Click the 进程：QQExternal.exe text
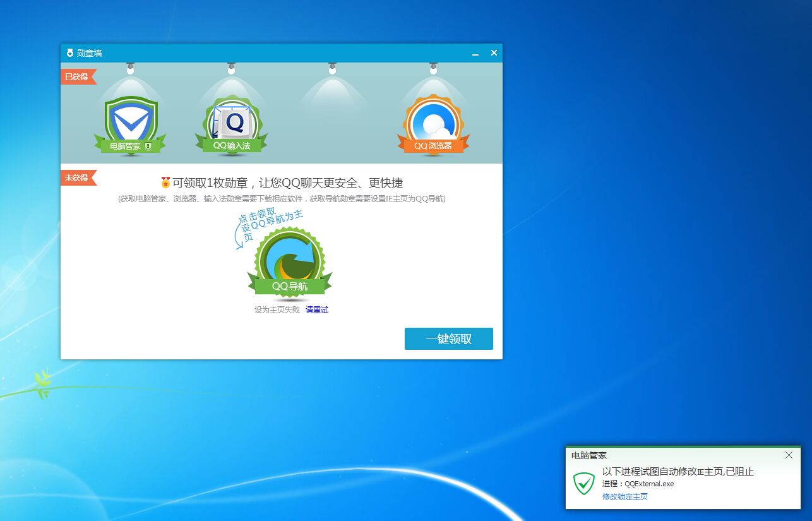812x521 pixels. pos(638,484)
